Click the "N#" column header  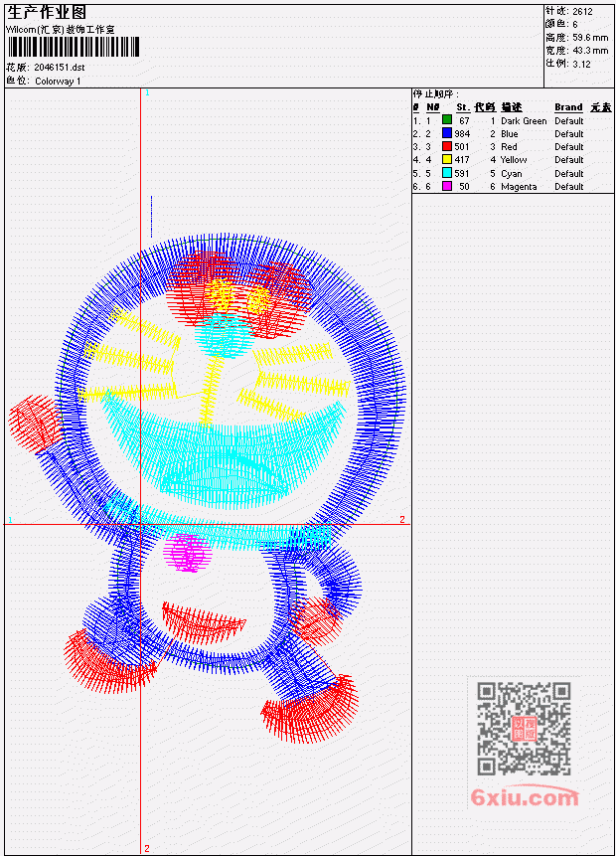point(432,107)
